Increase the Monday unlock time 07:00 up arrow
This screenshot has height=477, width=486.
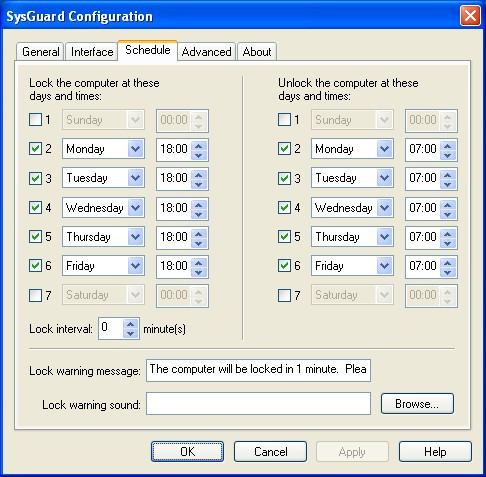point(448,145)
